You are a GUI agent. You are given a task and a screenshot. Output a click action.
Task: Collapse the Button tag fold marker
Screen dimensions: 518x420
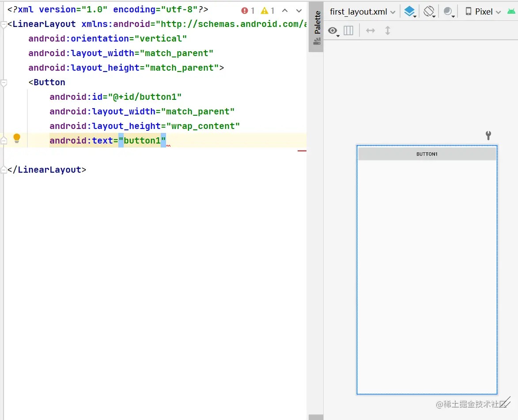[x=4, y=83]
